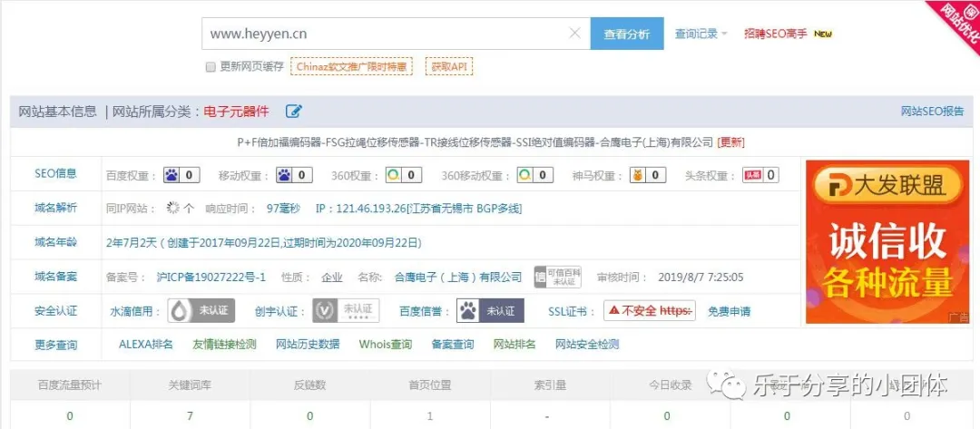Screen dimensions: 980x429
Task: Open the 查询记录 dropdown
Action: (x=701, y=34)
